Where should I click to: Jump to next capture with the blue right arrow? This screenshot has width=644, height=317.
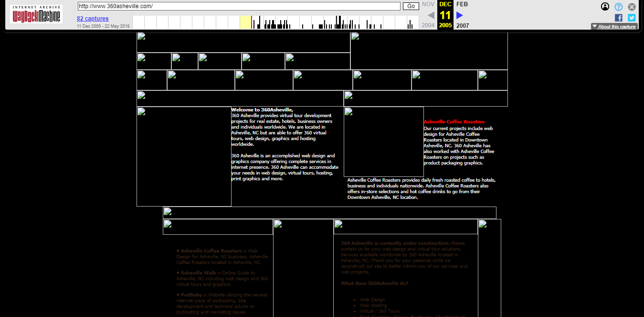coord(460,15)
